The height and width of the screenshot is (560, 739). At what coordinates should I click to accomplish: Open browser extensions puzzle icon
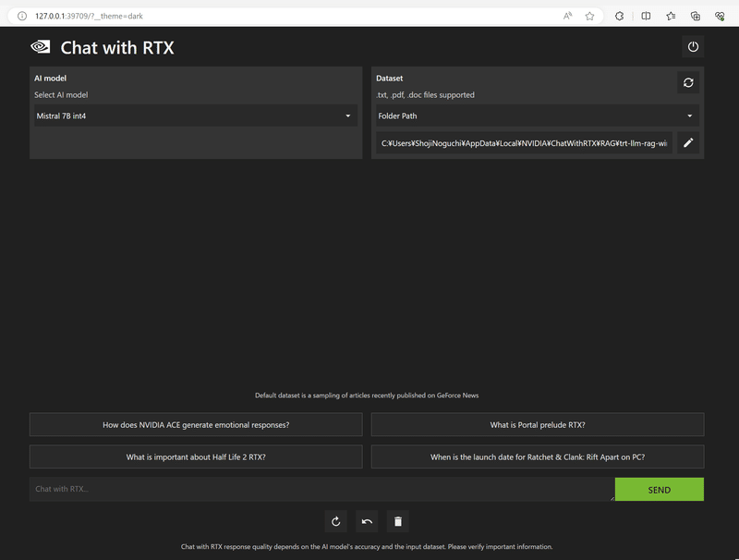619,16
